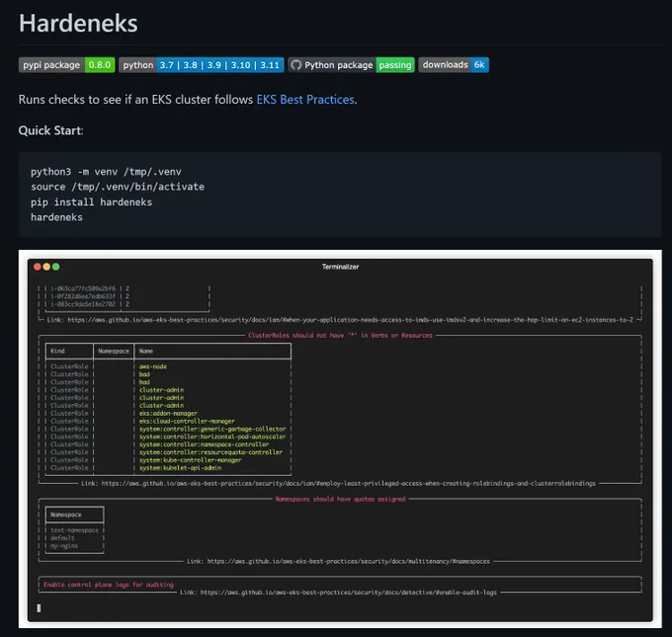Viewport: 672px width, 637px height.
Task: Click the Quick Start heading
Action: 50,130
